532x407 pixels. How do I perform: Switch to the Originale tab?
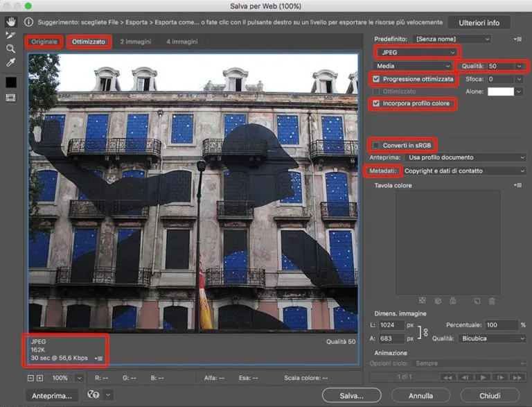point(44,42)
